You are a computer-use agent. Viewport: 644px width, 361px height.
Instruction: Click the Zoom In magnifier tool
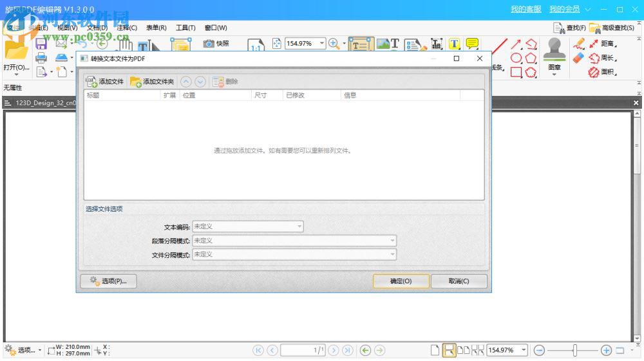pyautogui.click(x=334, y=44)
